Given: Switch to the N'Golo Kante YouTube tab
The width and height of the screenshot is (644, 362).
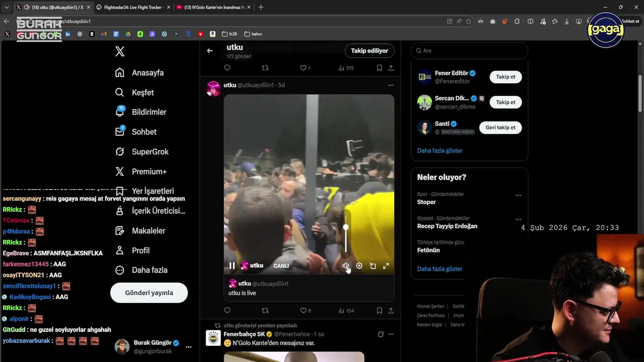Looking at the screenshot, I should [x=215, y=7].
